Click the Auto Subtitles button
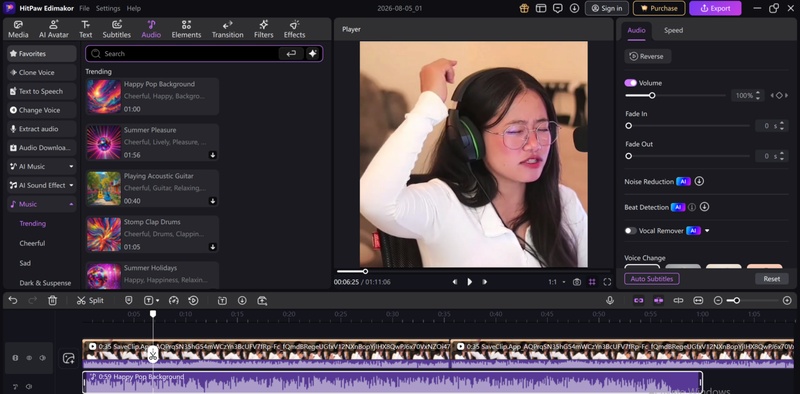 click(x=652, y=279)
